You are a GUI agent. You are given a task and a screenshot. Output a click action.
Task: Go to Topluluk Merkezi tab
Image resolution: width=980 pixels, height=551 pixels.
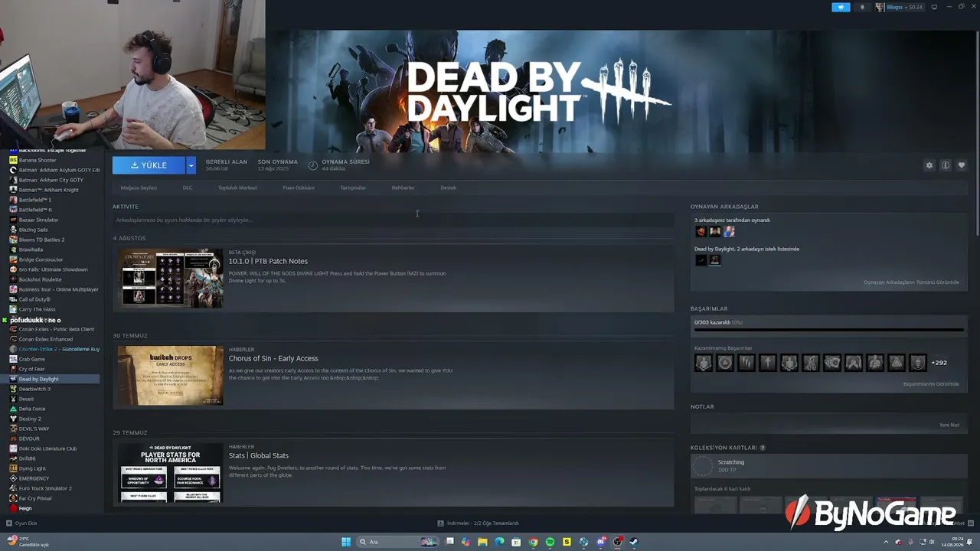(x=237, y=187)
